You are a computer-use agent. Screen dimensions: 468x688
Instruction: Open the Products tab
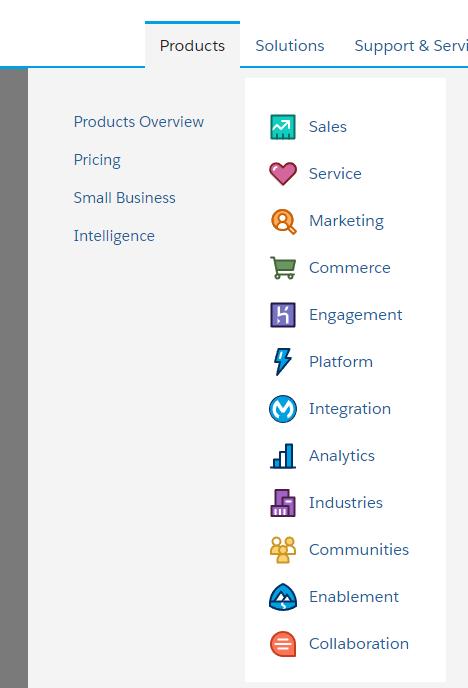192,46
